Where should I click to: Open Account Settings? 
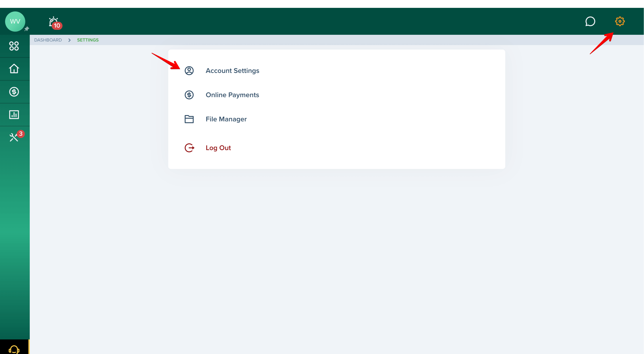coord(232,71)
